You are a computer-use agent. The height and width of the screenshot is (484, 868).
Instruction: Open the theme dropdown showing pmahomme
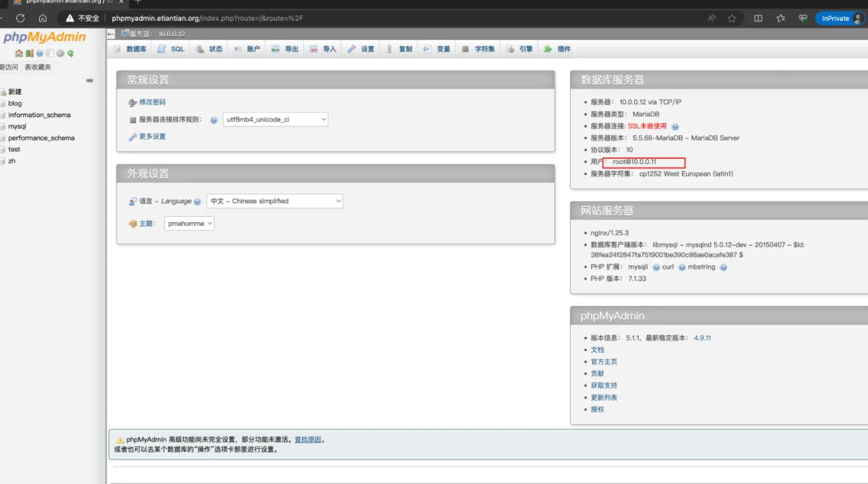tap(189, 224)
